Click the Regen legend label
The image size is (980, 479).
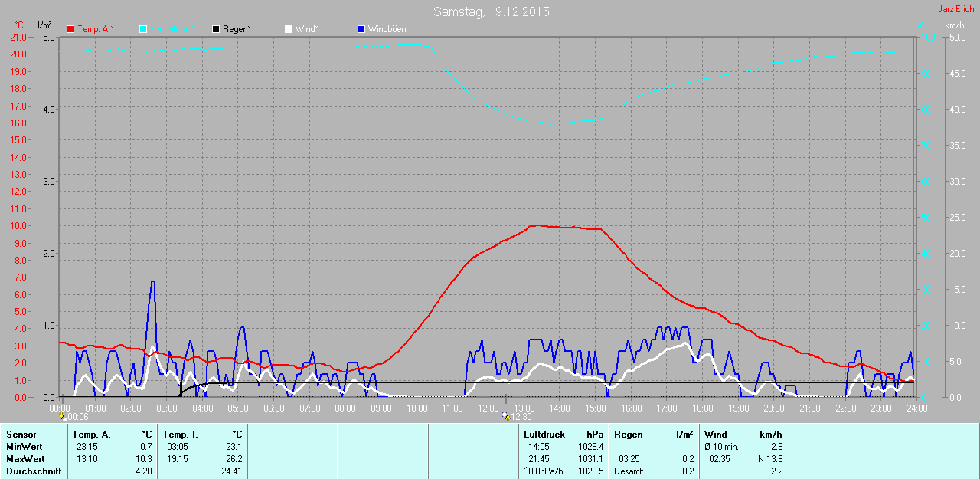(x=237, y=29)
